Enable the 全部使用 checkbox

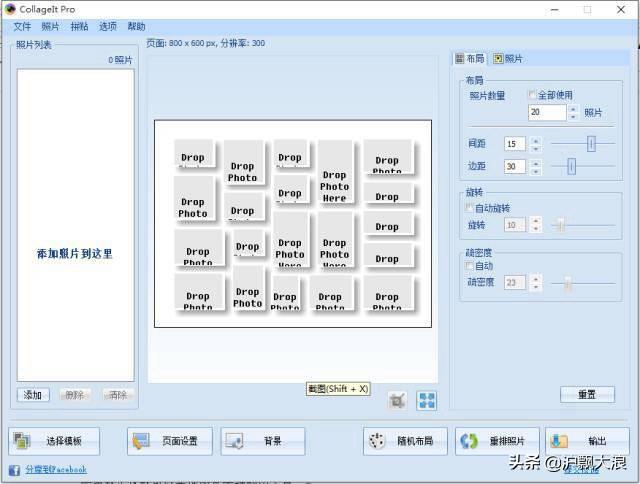pos(533,95)
